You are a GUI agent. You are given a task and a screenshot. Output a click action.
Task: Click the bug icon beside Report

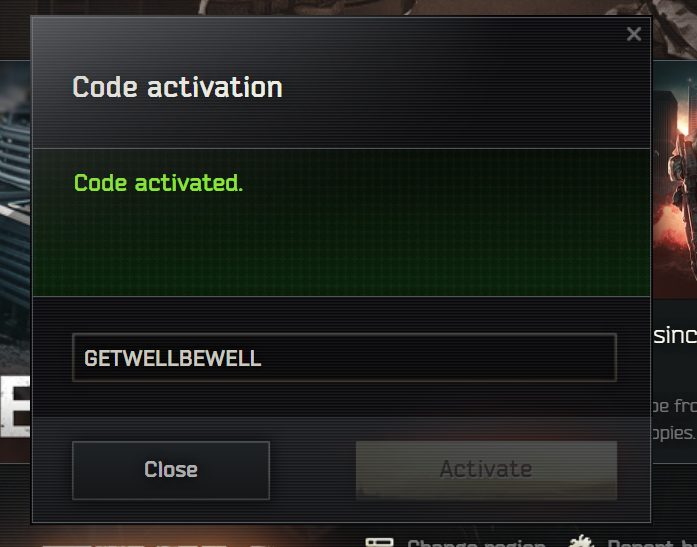click(x=581, y=542)
